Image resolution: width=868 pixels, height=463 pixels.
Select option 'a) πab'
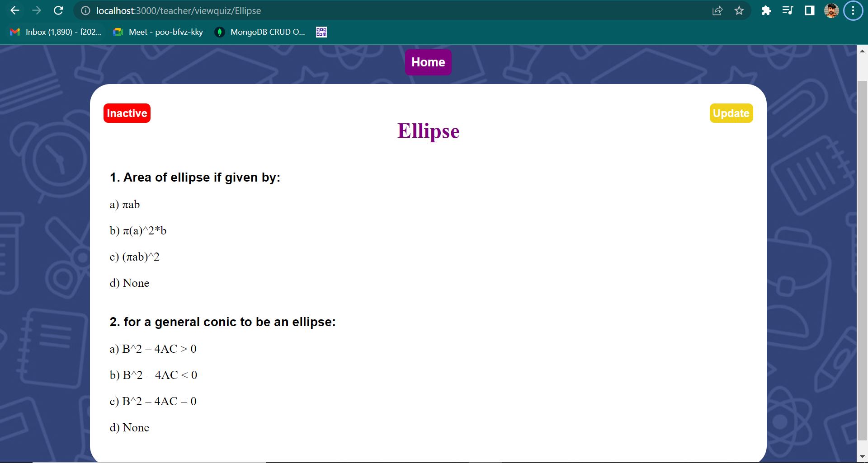(x=125, y=205)
